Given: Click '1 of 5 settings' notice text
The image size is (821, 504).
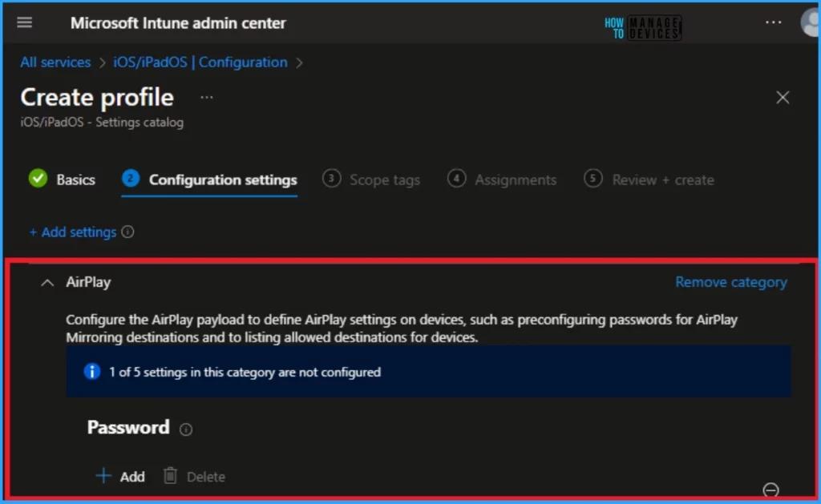Looking at the screenshot, I should point(245,372).
